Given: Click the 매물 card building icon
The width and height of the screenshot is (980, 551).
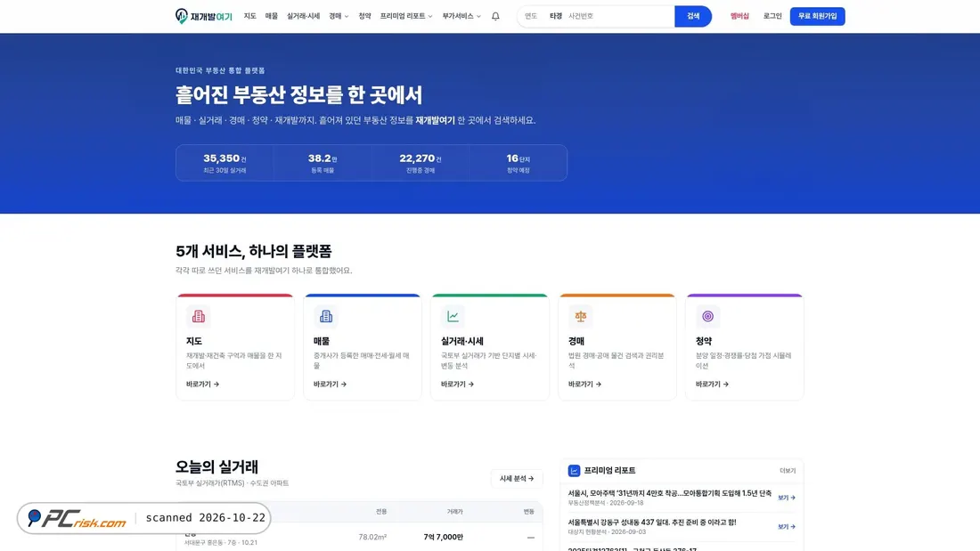Looking at the screenshot, I should coord(325,316).
